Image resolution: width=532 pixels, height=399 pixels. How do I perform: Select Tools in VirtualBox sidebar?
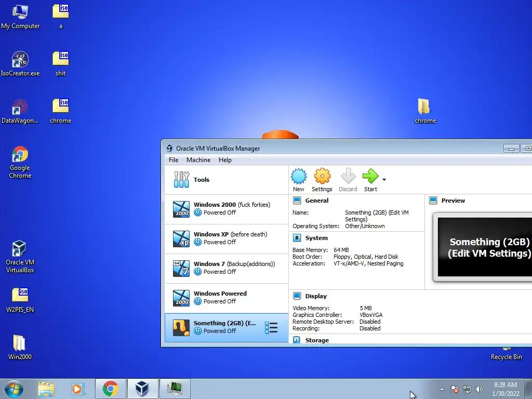[x=227, y=180]
